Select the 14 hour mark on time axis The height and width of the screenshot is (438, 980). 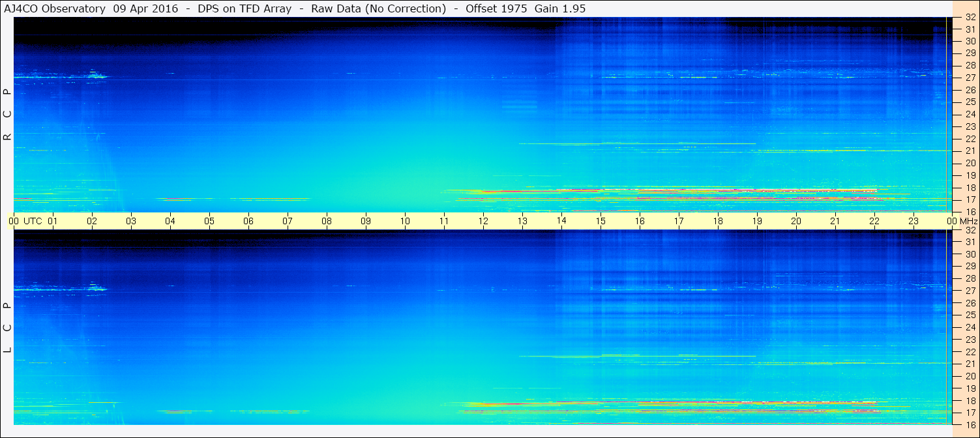click(x=561, y=221)
